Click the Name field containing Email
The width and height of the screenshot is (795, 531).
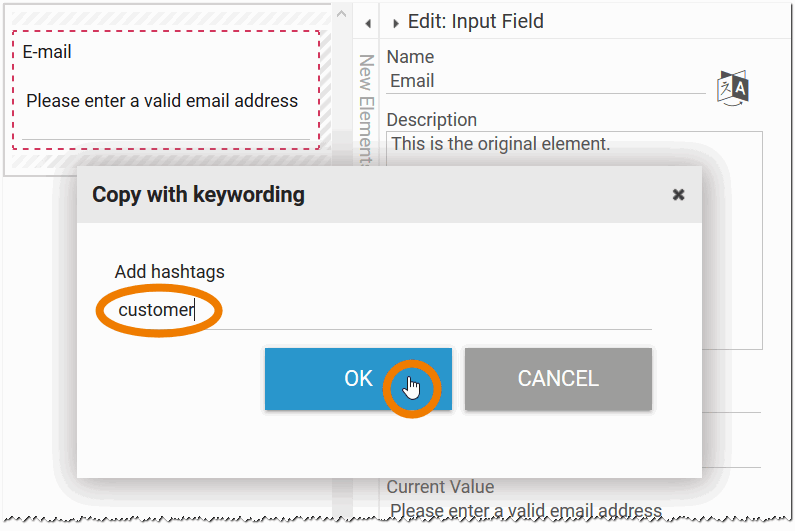[x=545, y=82]
